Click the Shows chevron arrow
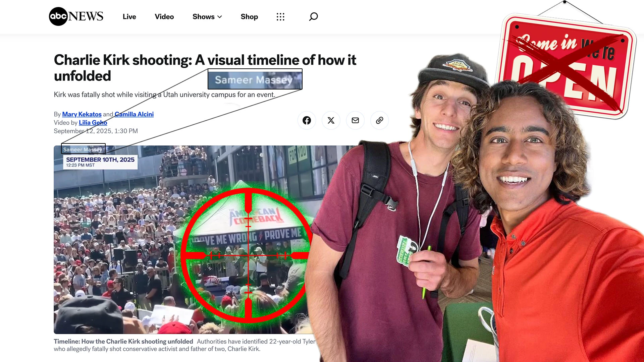This screenshot has width=644, height=362. [220, 17]
